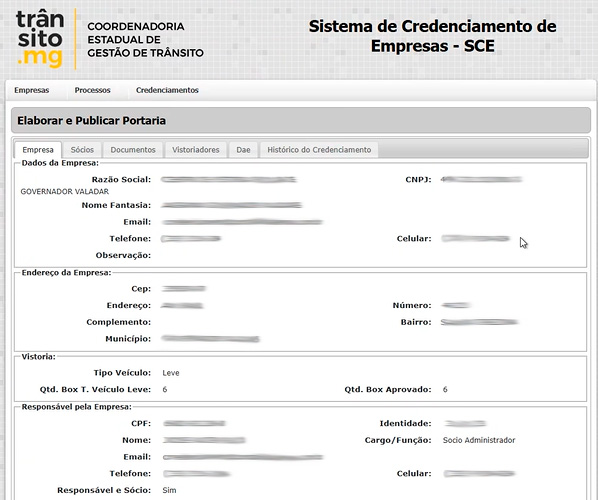Open the Credenciamentos menu
Screen dimensions: 598x500
[x=167, y=90]
